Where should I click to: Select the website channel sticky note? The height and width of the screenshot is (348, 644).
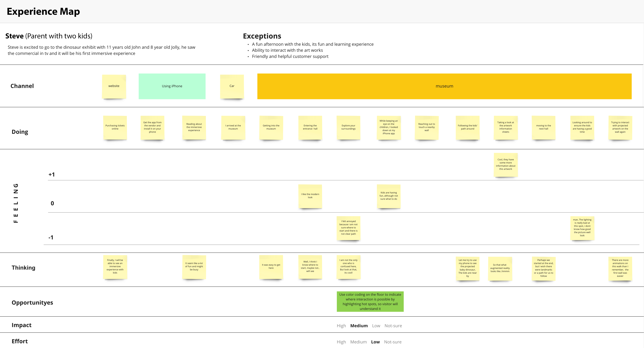pos(114,86)
